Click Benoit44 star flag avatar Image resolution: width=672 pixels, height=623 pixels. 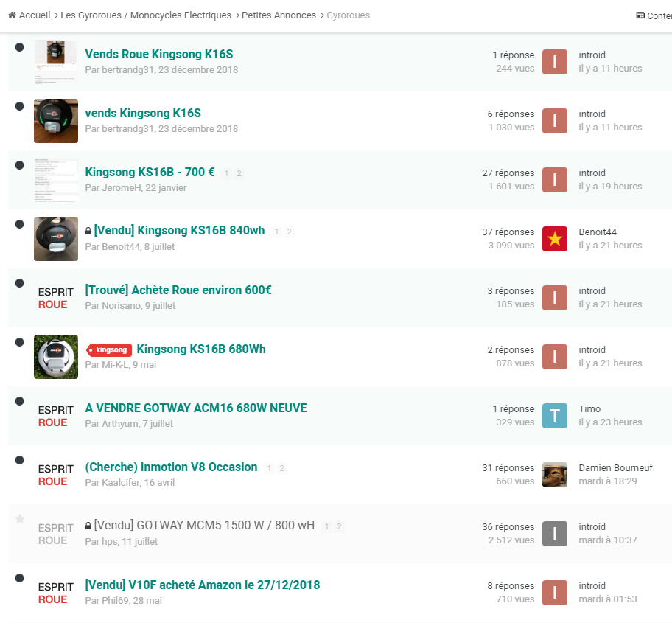[x=555, y=239]
